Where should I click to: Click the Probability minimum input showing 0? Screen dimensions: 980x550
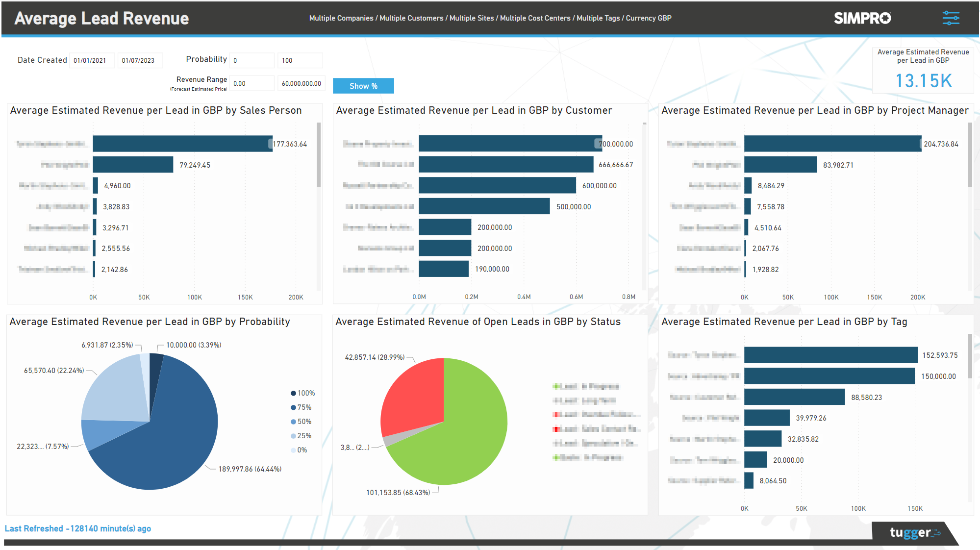click(x=251, y=60)
